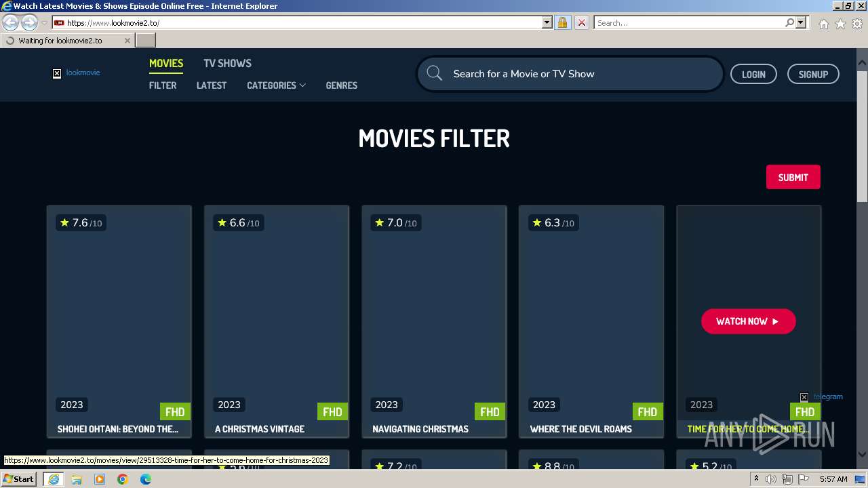Open the Action Center flag icon

click(x=804, y=479)
